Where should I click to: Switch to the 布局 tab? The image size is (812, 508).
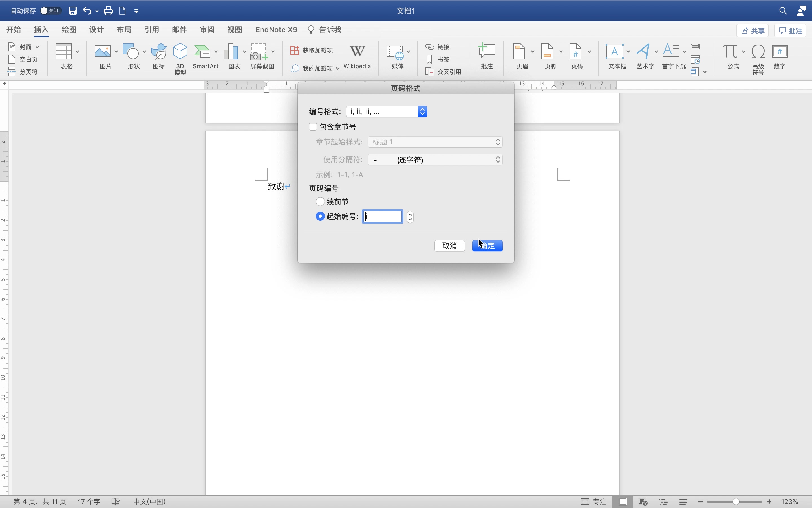[x=124, y=30]
